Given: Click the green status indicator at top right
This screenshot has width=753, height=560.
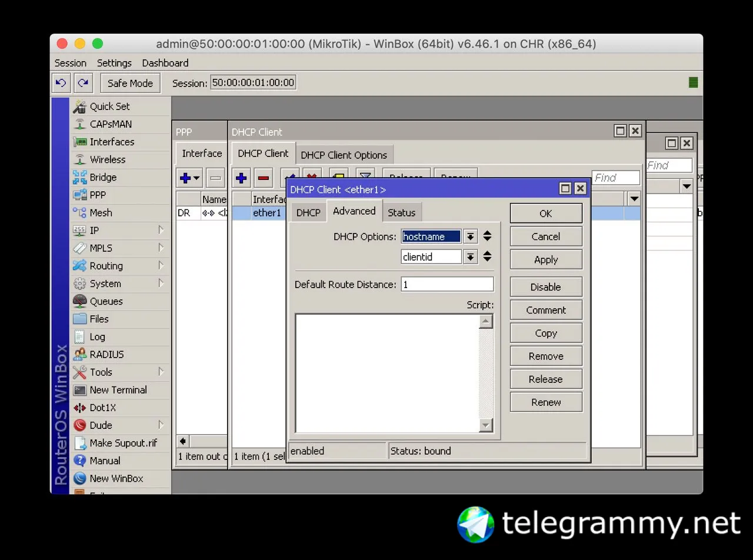Looking at the screenshot, I should coord(693,83).
